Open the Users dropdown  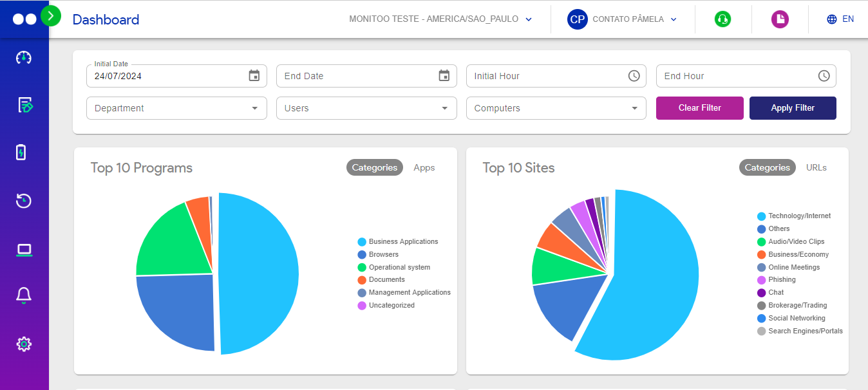(x=366, y=108)
